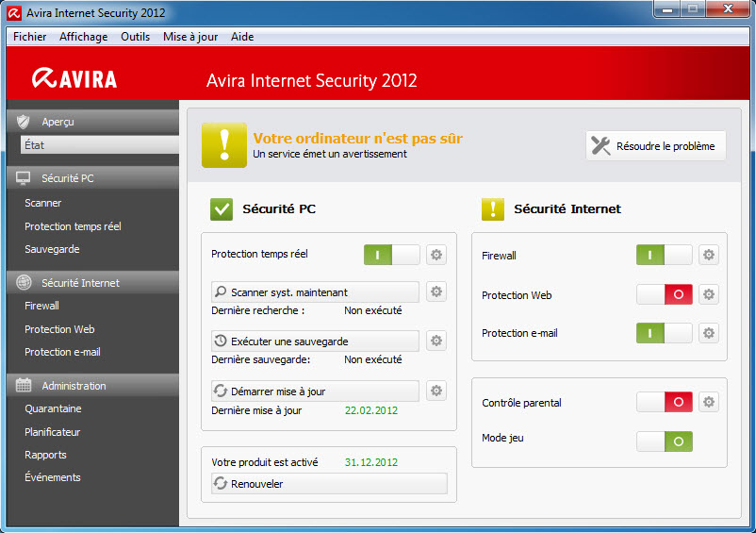
Task: Open gear settings beside Scanner syst. maintenant
Action: pos(436,291)
